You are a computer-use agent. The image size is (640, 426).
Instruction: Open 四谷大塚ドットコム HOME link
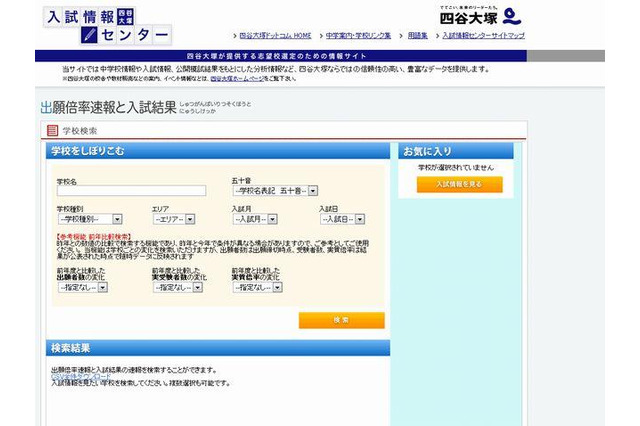pos(275,36)
